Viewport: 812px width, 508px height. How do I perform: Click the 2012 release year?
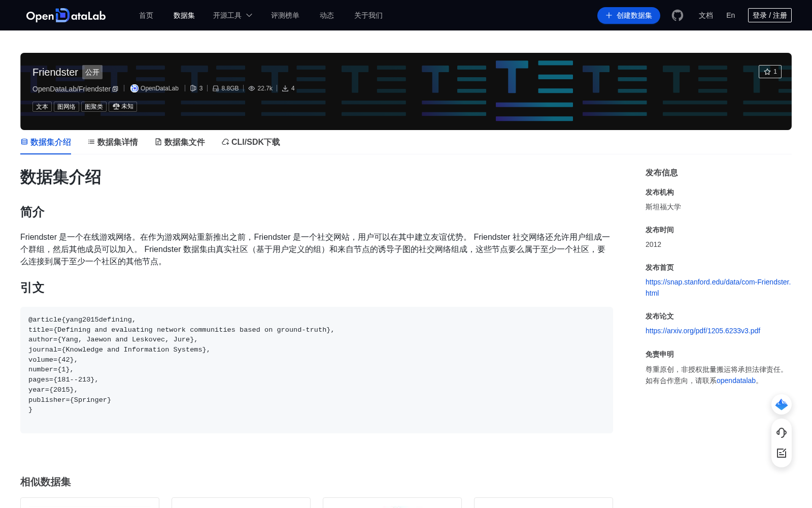[x=653, y=244]
